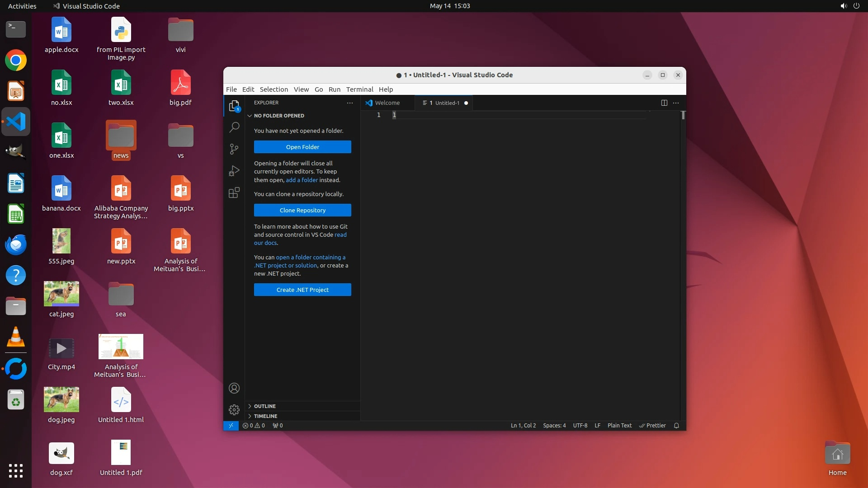Click the Split Editor Right icon
Screen dimensions: 868x488
(664, 103)
